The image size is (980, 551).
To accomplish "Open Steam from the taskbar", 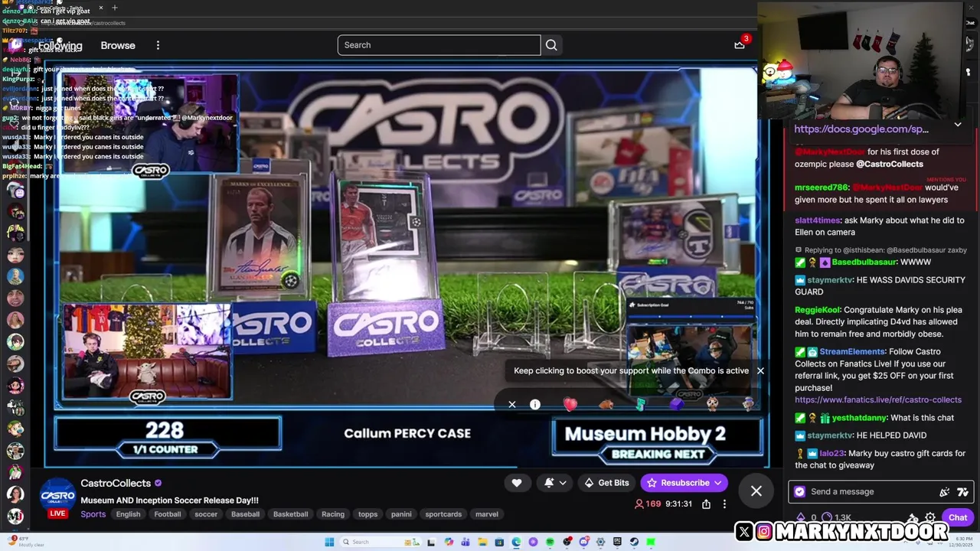I will pos(634,542).
